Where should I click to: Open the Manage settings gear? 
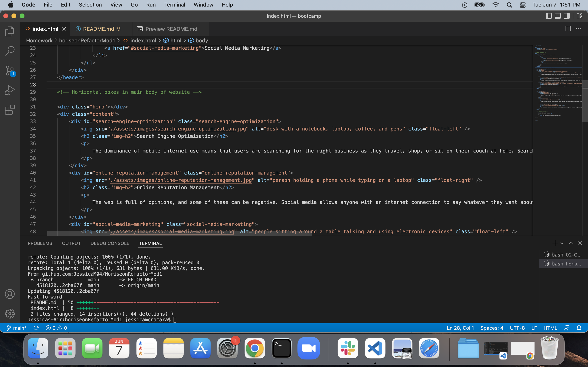pyautogui.click(x=10, y=313)
